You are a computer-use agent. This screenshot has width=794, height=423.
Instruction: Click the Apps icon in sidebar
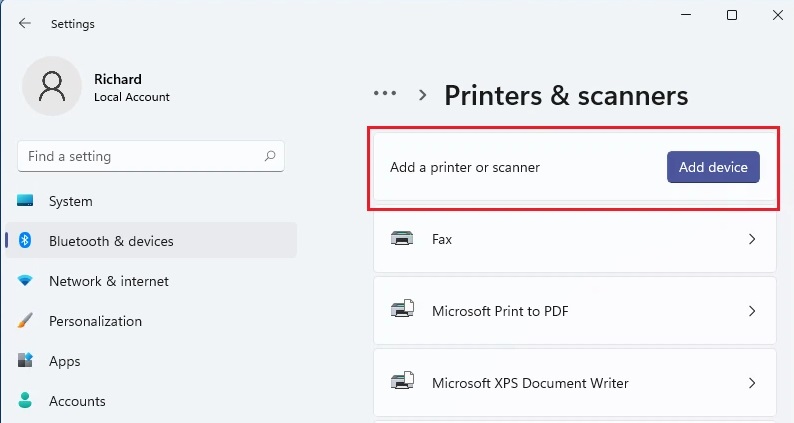coord(26,361)
